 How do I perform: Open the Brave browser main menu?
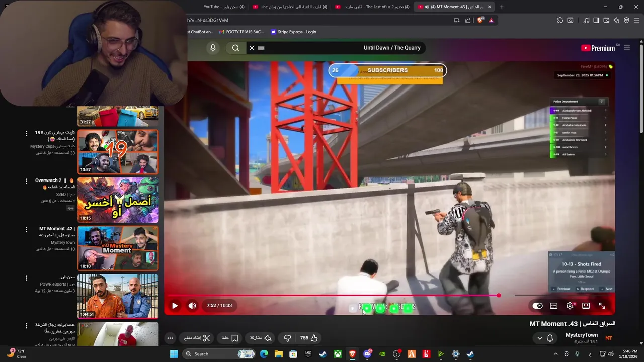point(636,20)
